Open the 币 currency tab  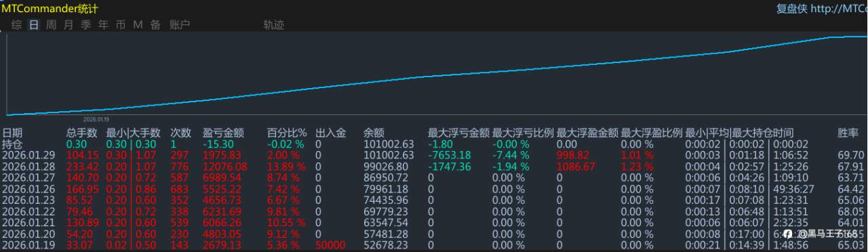[121, 25]
